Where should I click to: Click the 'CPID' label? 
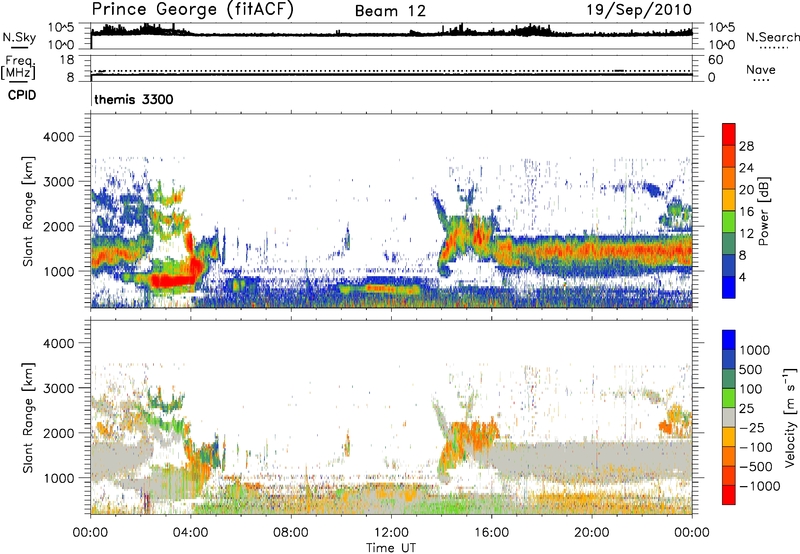point(22,95)
